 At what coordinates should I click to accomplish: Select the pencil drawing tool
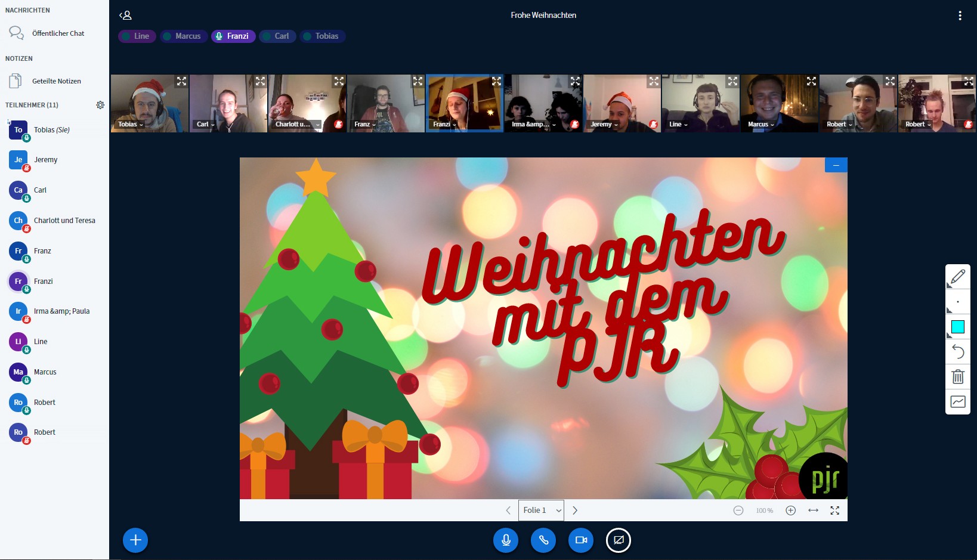pos(958,277)
